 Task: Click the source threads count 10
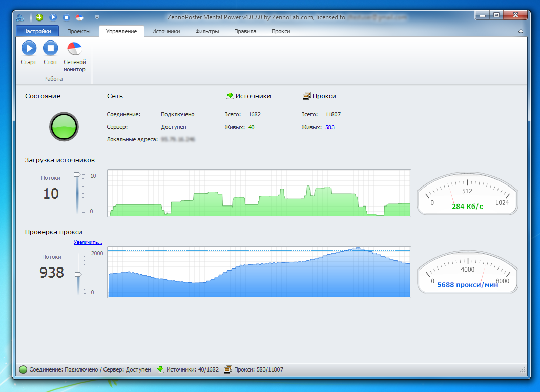coord(51,194)
